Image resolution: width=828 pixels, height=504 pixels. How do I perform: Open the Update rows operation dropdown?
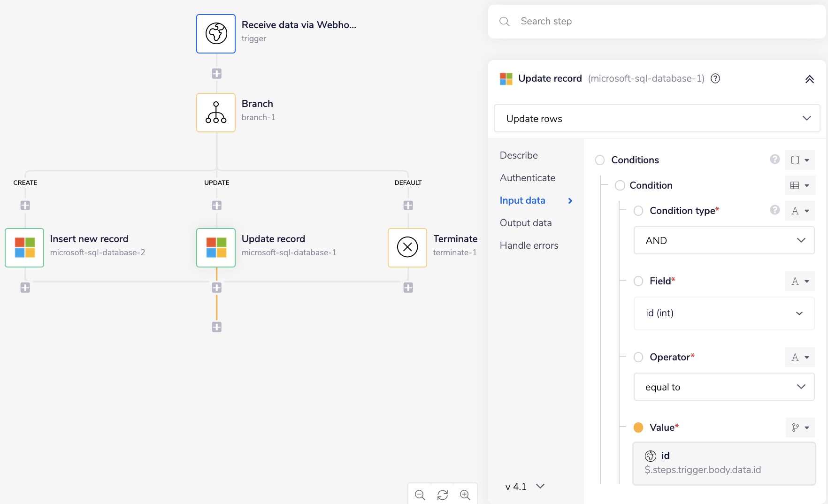coord(657,119)
